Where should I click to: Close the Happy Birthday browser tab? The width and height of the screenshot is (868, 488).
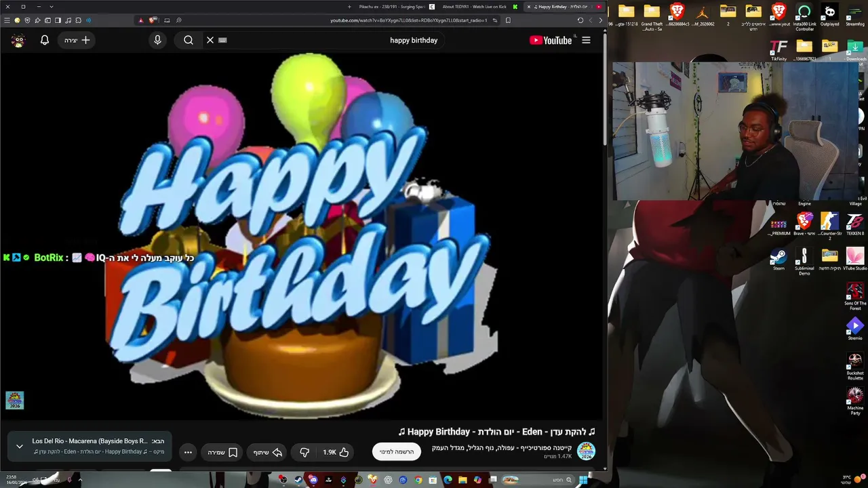(x=529, y=7)
